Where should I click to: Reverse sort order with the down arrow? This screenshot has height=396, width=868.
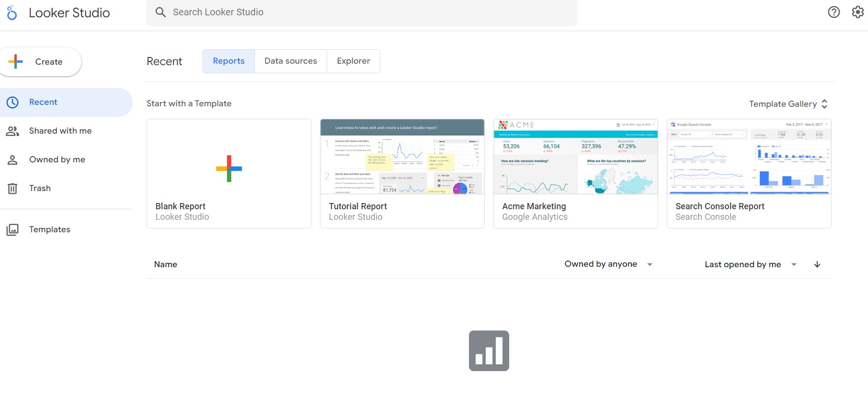tap(817, 264)
